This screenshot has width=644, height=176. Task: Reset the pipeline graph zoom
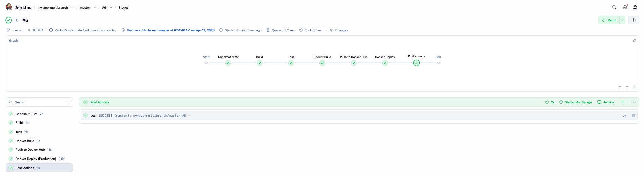(634, 86)
